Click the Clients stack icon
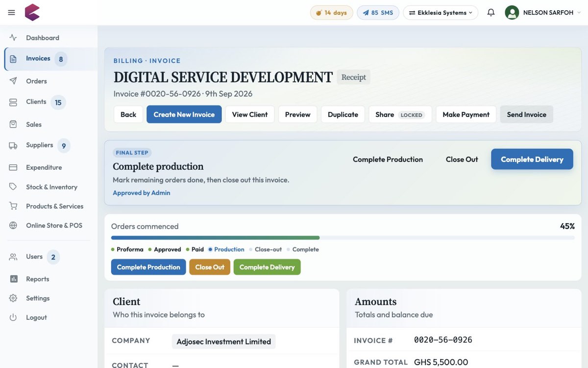Image resolution: width=588 pixels, height=368 pixels. click(13, 102)
